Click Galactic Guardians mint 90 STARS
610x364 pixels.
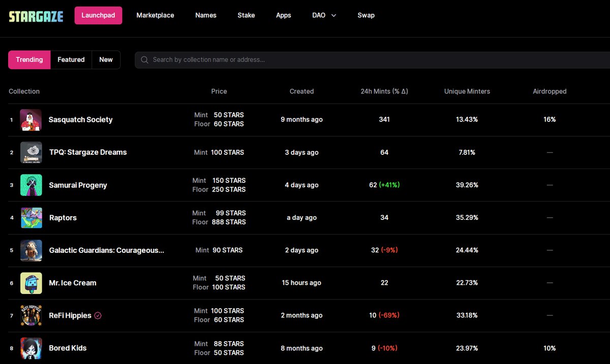tap(227, 250)
